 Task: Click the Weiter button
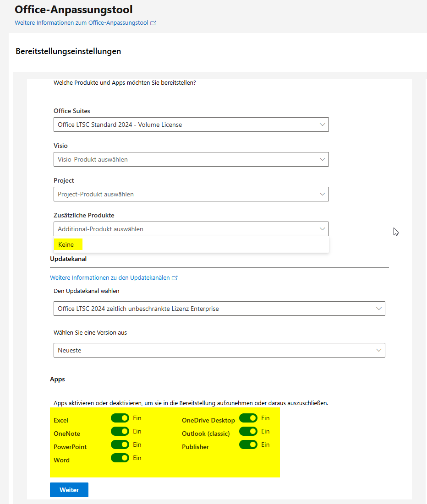pos(69,490)
